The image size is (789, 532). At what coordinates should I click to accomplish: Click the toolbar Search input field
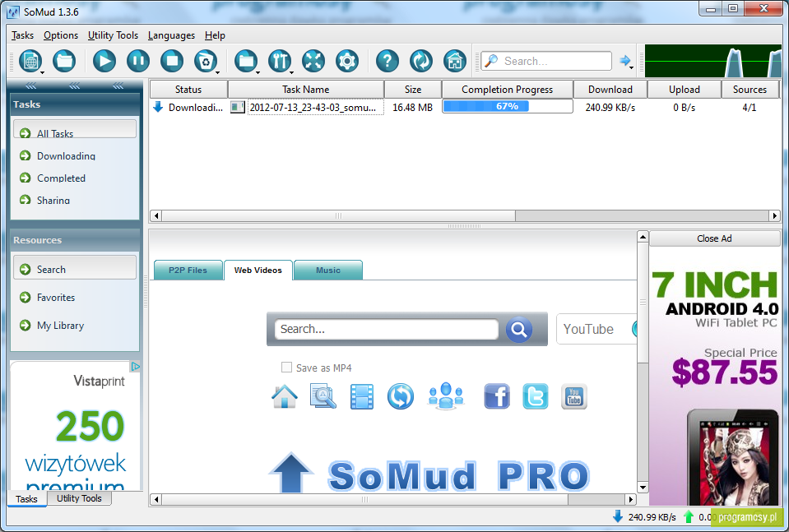click(x=546, y=61)
